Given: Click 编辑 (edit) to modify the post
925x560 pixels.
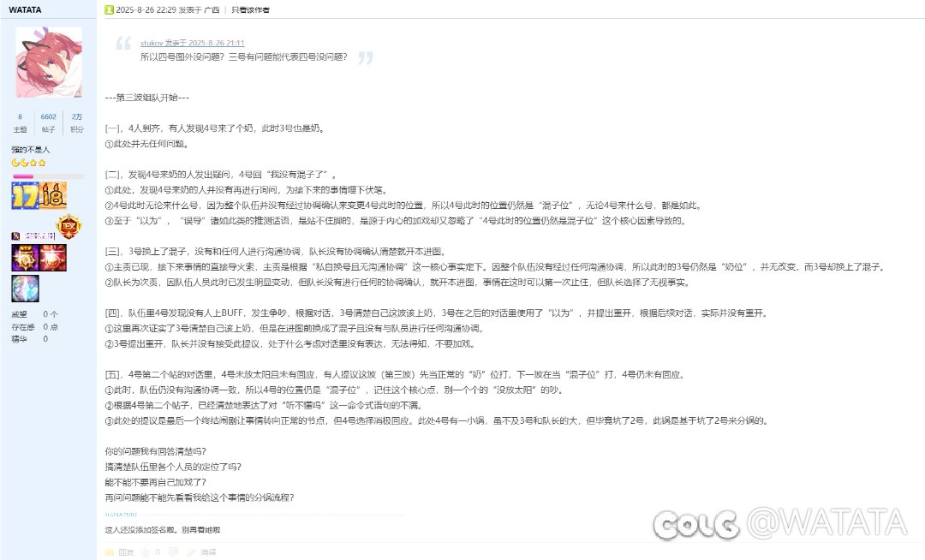Looking at the screenshot, I should point(202,552).
